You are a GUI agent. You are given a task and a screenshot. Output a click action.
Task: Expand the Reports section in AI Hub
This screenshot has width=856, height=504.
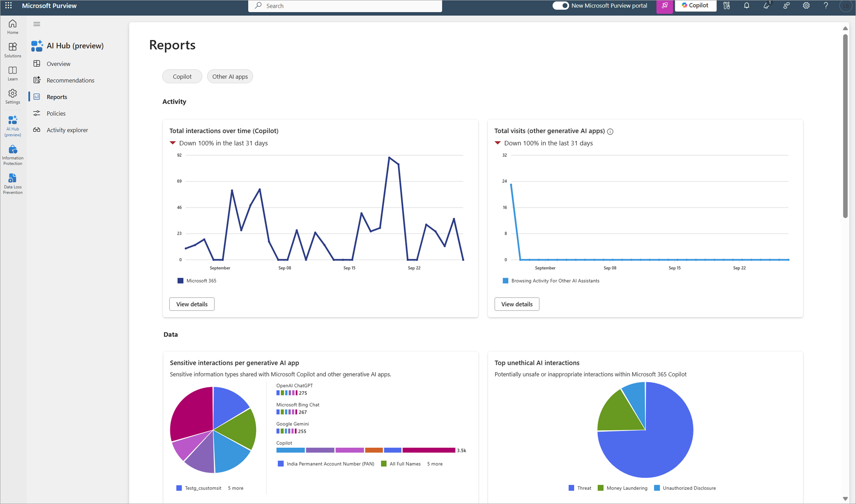(57, 96)
